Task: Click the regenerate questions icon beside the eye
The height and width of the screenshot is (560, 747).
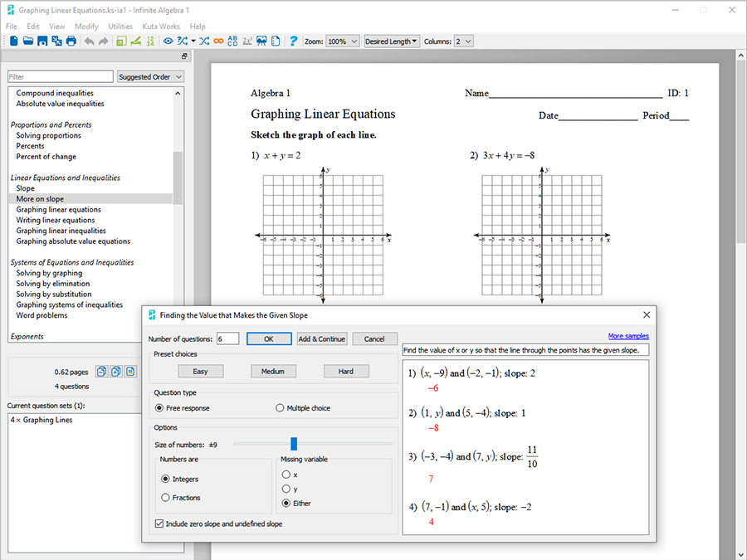Action: click(x=183, y=41)
